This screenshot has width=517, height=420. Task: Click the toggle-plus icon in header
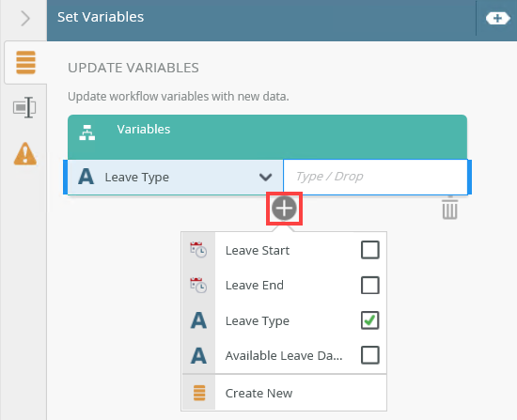click(497, 18)
